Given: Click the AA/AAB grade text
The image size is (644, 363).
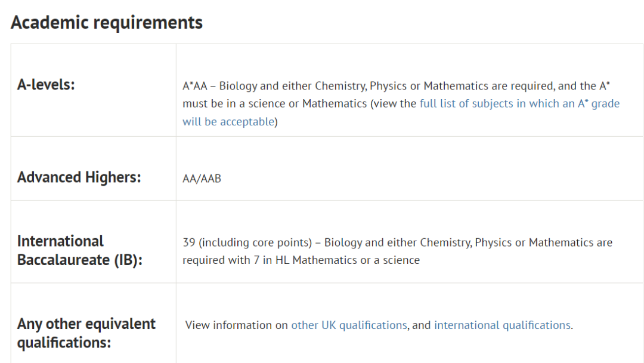Looking at the screenshot, I should (x=202, y=179).
